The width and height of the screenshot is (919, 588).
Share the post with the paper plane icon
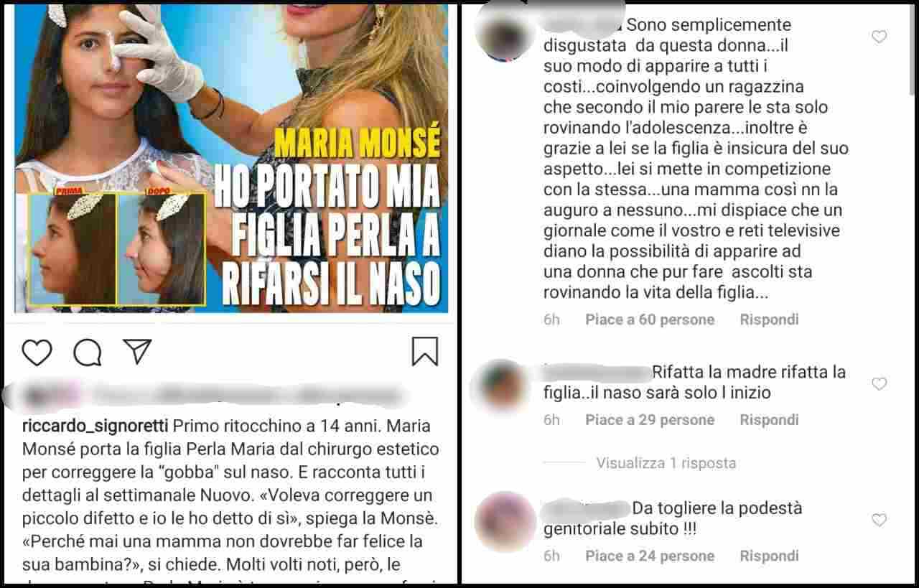pos(136,351)
